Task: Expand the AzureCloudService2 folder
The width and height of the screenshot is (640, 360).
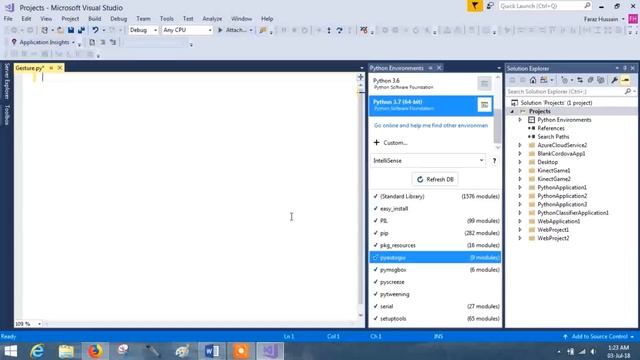Action: (x=520, y=145)
